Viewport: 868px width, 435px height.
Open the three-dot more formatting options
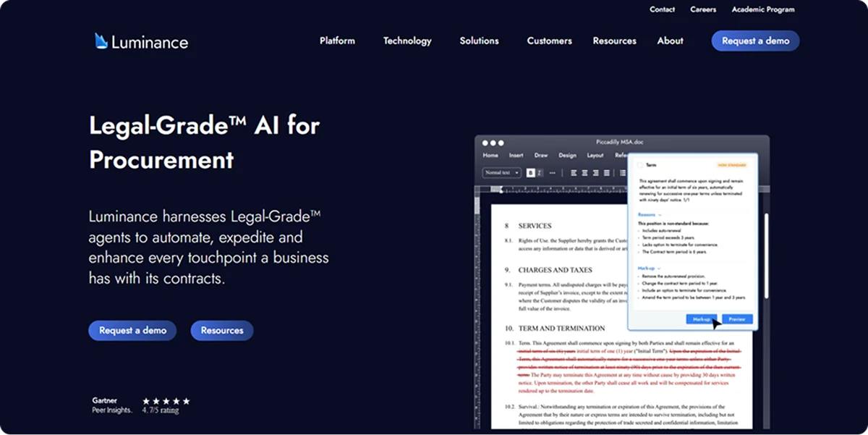pyautogui.click(x=553, y=173)
